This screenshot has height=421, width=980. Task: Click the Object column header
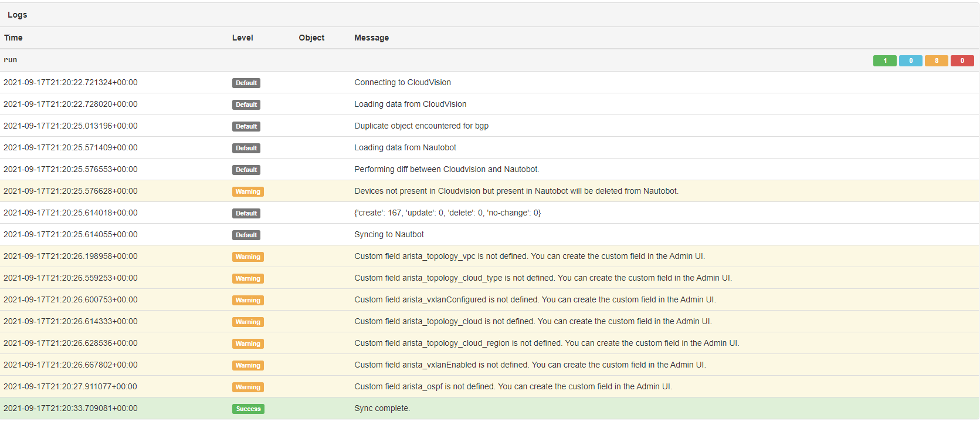(x=311, y=38)
